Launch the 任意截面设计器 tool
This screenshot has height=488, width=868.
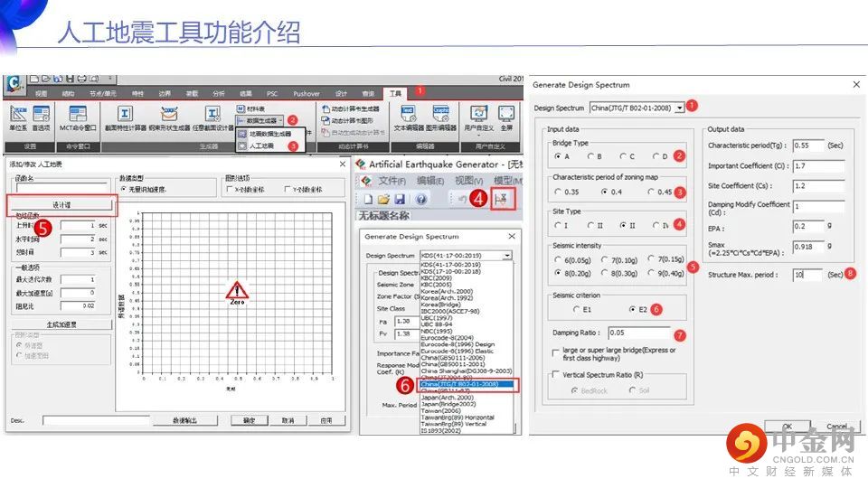(213, 118)
